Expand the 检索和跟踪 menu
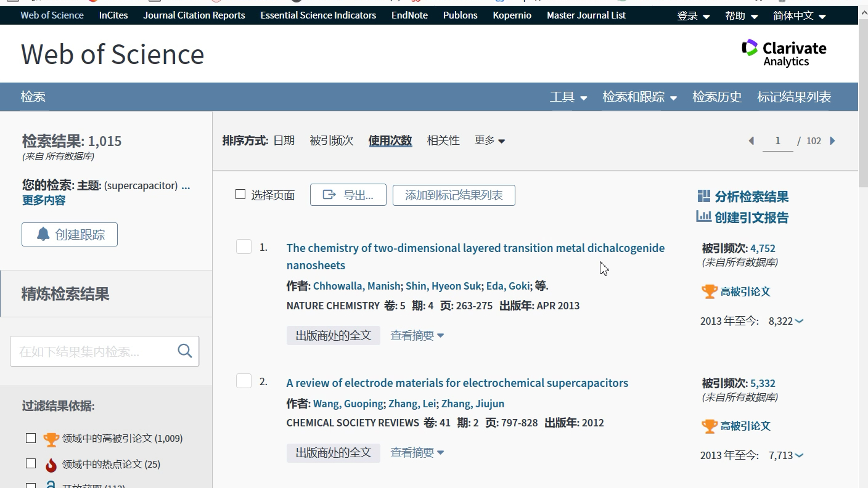The width and height of the screenshot is (868, 488). [x=640, y=97]
